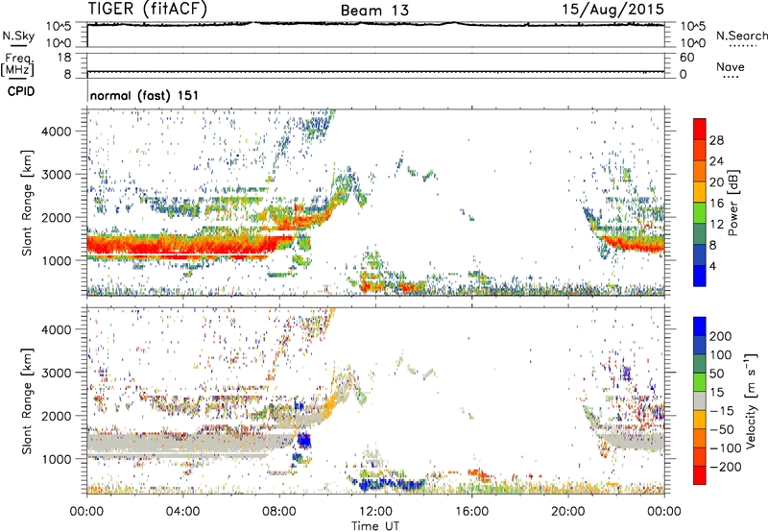Click the red bottom of velocity colorbar
768x532 pixels.
click(700, 475)
